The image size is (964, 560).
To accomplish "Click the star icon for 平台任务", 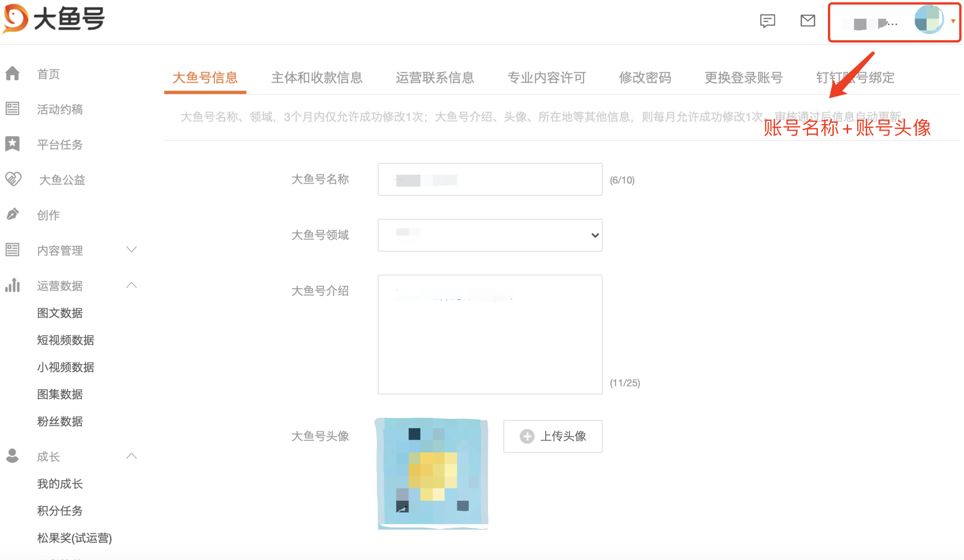I will pyautogui.click(x=12, y=144).
